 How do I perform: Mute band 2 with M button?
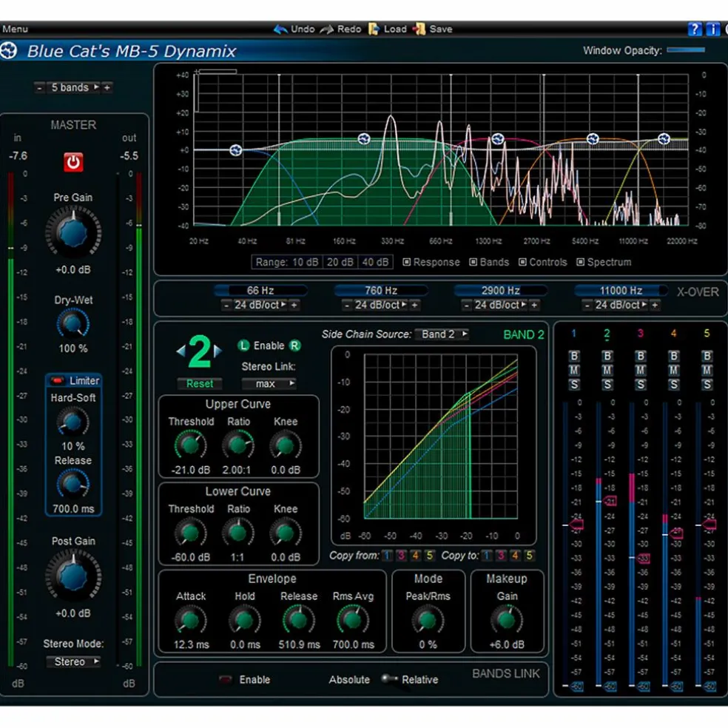607,371
